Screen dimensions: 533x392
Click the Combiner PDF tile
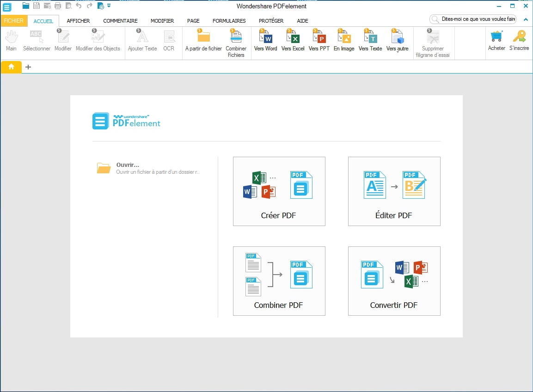coord(279,281)
